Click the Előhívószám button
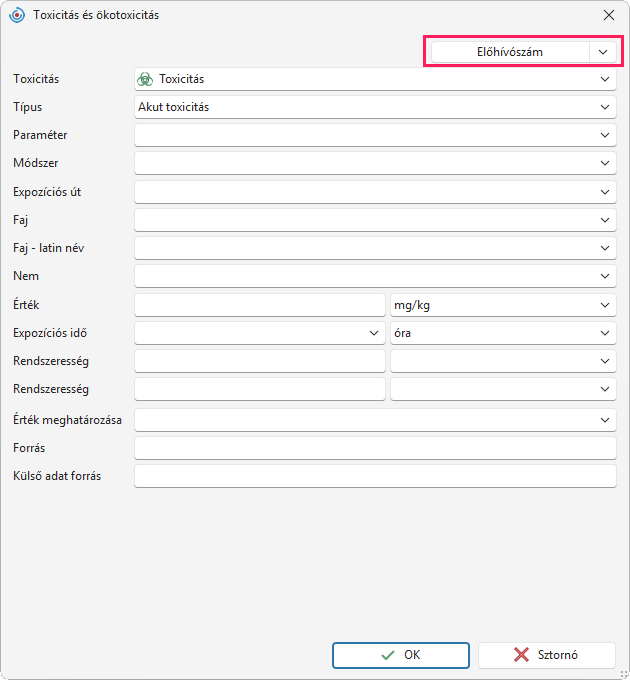The height and width of the screenshot is (680, 630). coord(510,52)
